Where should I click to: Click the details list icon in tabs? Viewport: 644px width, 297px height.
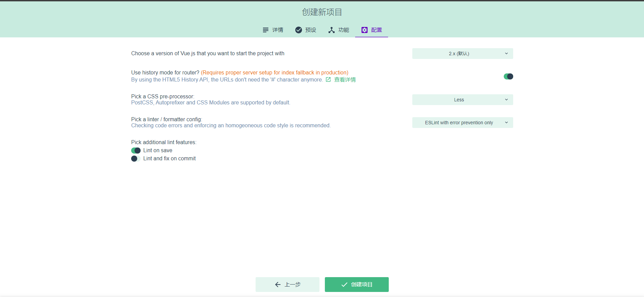coord(266,30)
